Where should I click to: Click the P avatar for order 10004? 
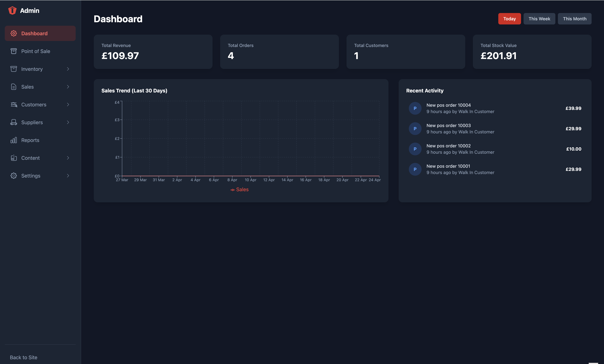[x=415, y=108]
